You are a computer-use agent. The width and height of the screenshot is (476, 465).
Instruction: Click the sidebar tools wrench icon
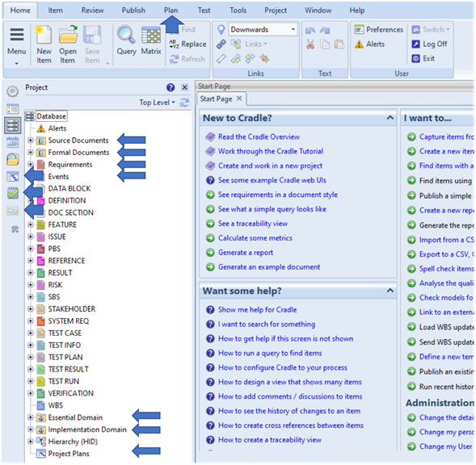coord(15,229)
